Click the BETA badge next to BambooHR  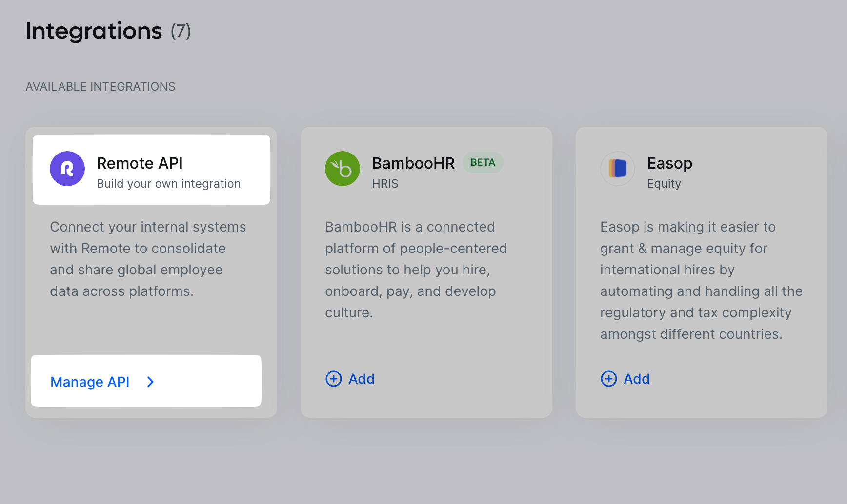483,162
